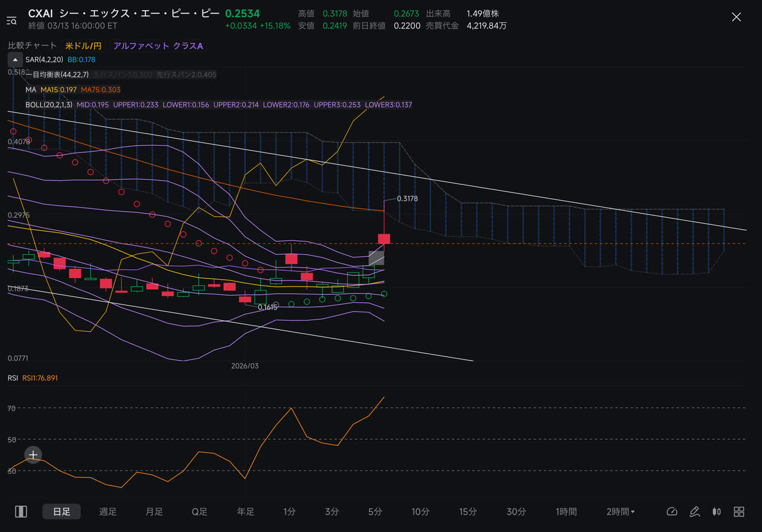Open the grid multi-chart layout icon
The image size is (762, 532).
pos(739,512)
